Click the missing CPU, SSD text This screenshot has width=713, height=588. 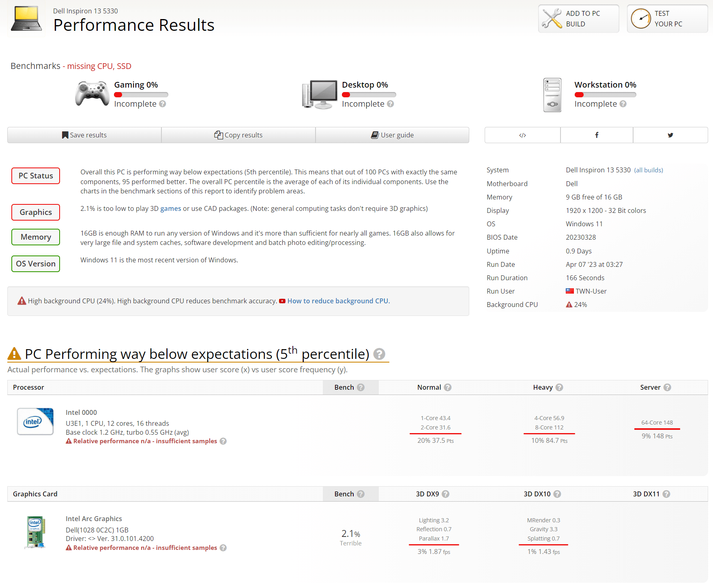pyautogui.click(x=99, y=66)
